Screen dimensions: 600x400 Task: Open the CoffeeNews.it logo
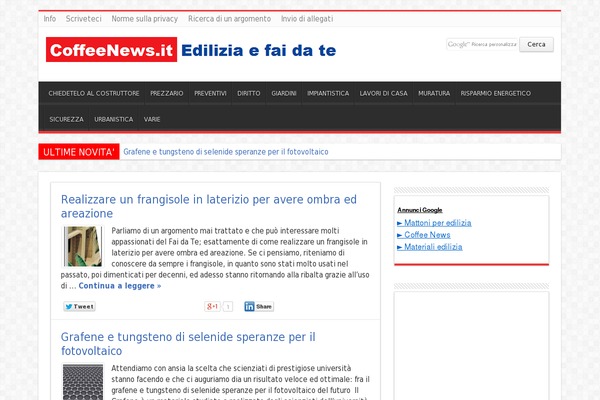tap(111, 50)
